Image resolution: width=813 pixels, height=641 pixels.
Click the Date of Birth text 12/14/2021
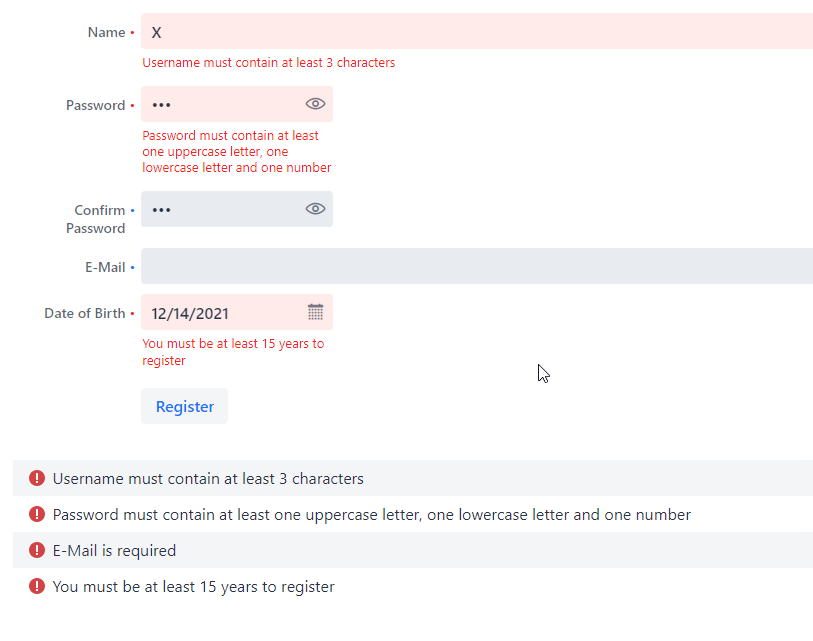point(190,313)
